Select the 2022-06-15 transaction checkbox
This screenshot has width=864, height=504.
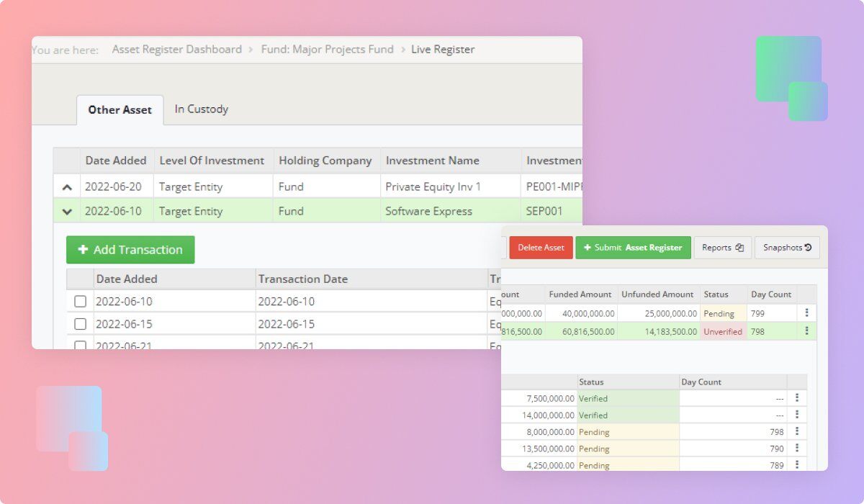81,323
